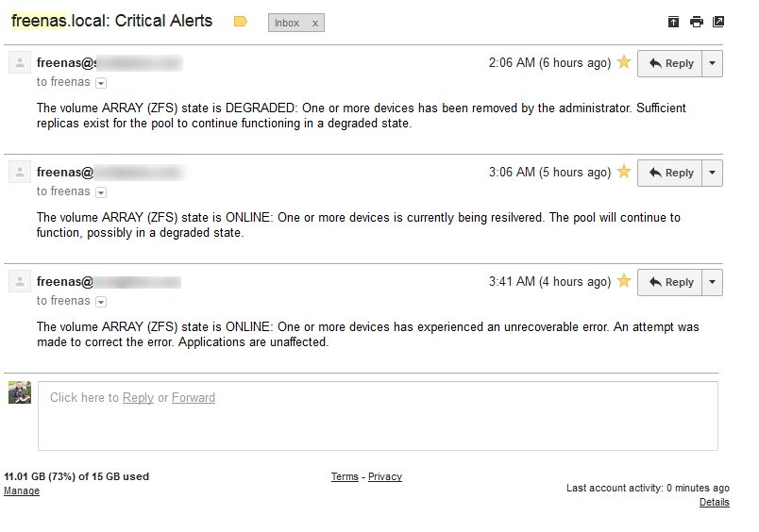Click inside the reply text box

coord(378,416)
